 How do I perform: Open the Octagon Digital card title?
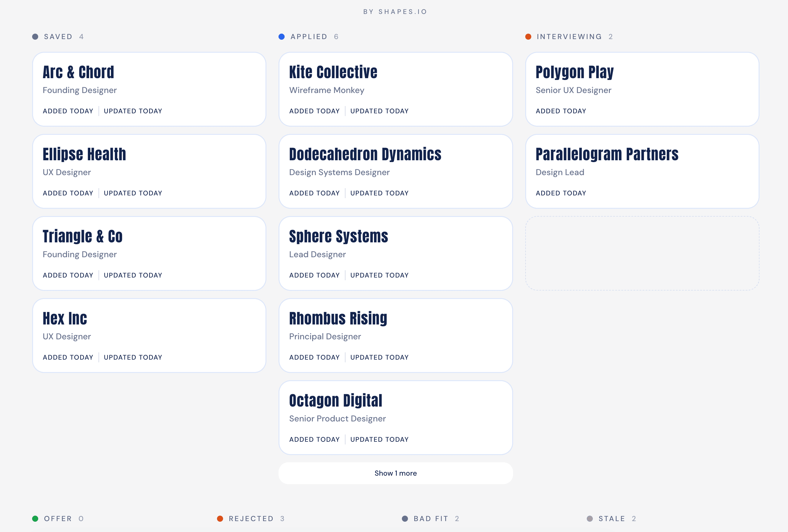tap(336, 401)
